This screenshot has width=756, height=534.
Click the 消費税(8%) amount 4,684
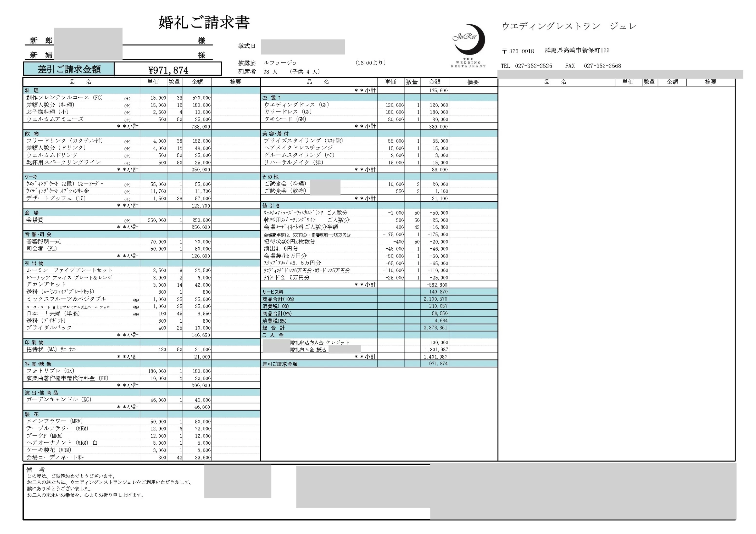[x=441, y=321]
